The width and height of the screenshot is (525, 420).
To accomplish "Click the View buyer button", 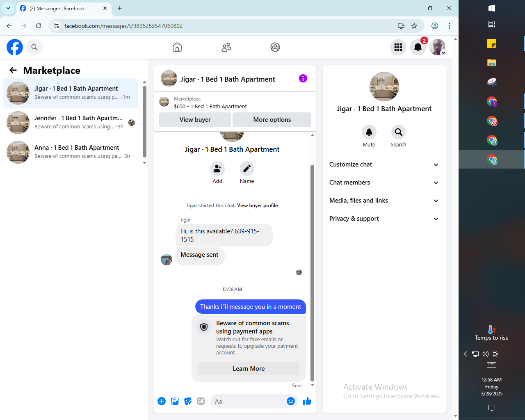I will point(195,120).
